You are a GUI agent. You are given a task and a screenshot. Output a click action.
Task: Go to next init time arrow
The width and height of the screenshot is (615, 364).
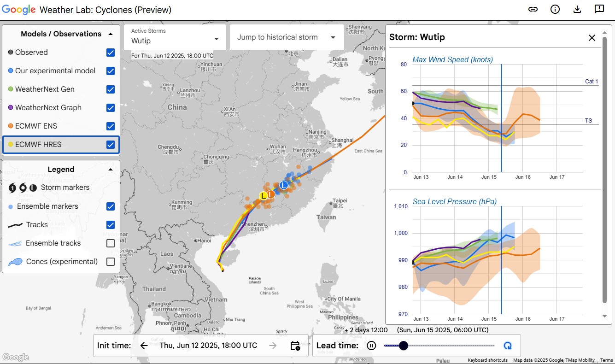[x=273, y=346]
